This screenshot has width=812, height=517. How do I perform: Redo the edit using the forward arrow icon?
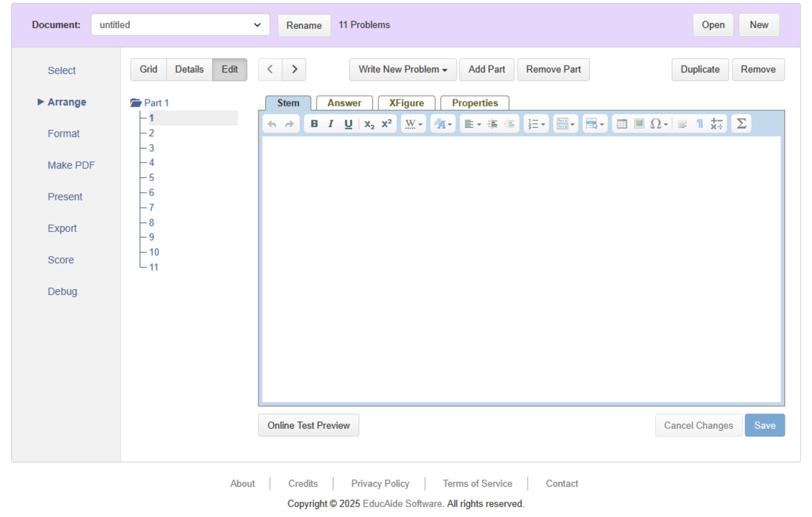click(x=289, y=124)
